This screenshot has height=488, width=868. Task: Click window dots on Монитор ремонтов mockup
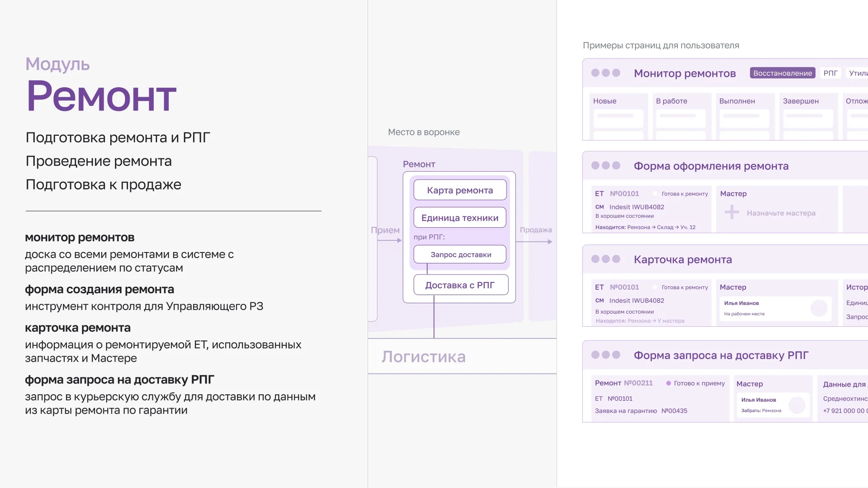click(x=605, y=73)
